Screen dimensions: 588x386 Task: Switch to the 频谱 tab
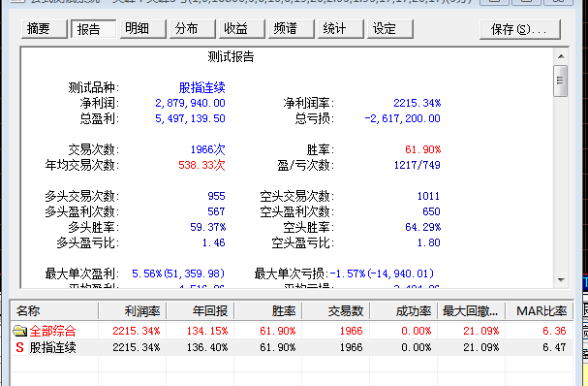point(292,29)
